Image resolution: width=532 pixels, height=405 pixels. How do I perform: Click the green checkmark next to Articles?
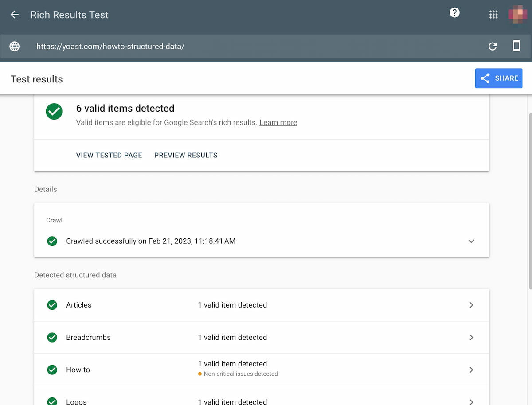pos(52,305)
